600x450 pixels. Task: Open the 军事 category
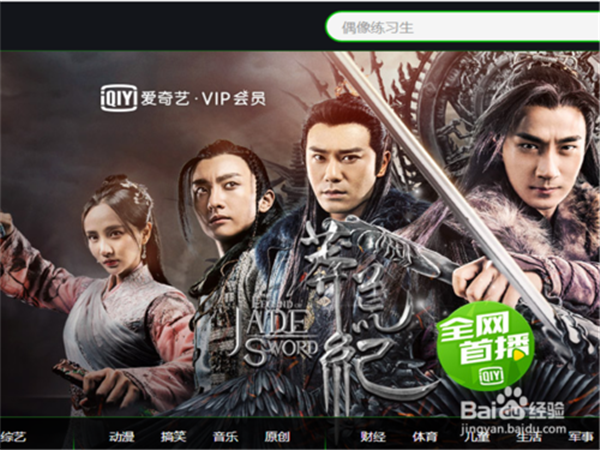pyautogui.click(x=581, y=436)
